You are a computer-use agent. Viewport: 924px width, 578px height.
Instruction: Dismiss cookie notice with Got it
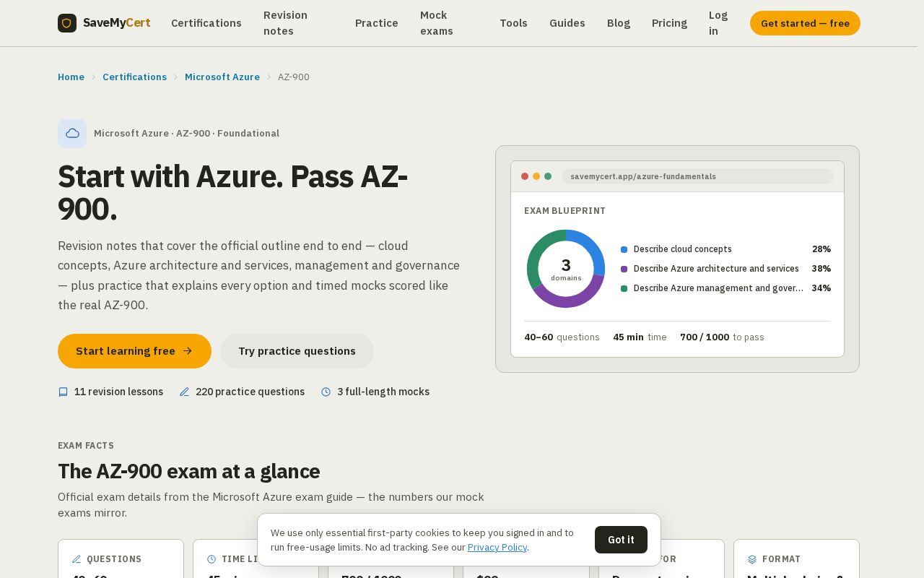click(621, 540)
